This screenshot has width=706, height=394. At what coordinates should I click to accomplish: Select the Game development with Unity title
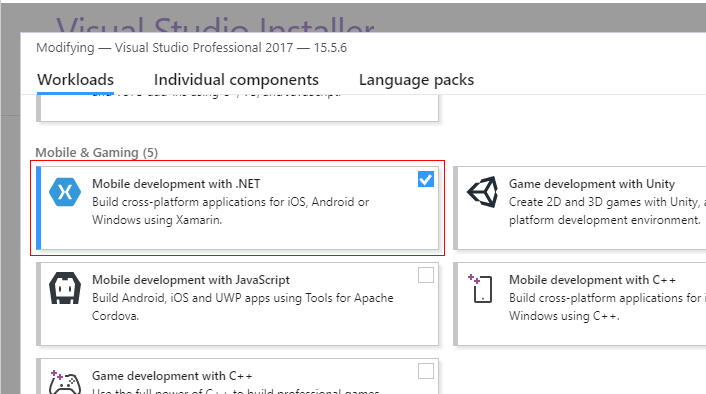click(x=592, y=184)
